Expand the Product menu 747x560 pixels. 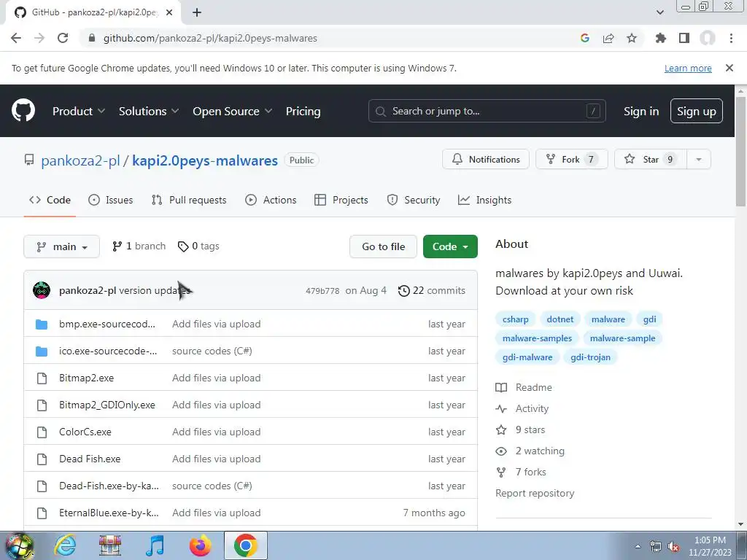pyautogui.click(x=79, y=111)
